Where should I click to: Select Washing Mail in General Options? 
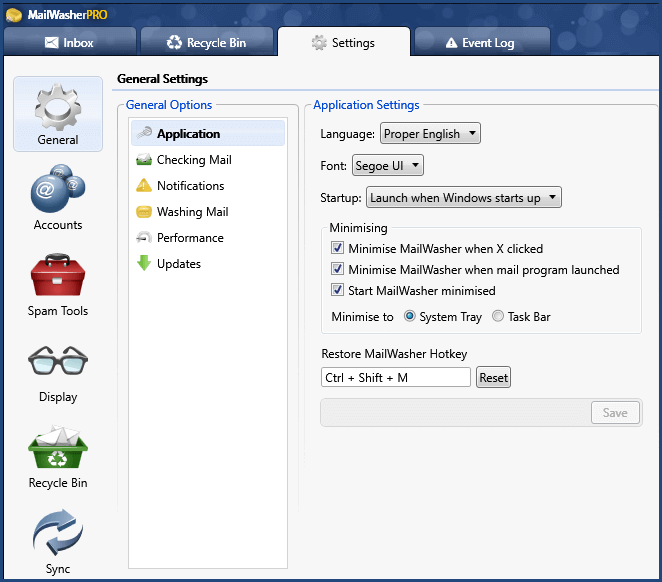[x=208, y=211]
